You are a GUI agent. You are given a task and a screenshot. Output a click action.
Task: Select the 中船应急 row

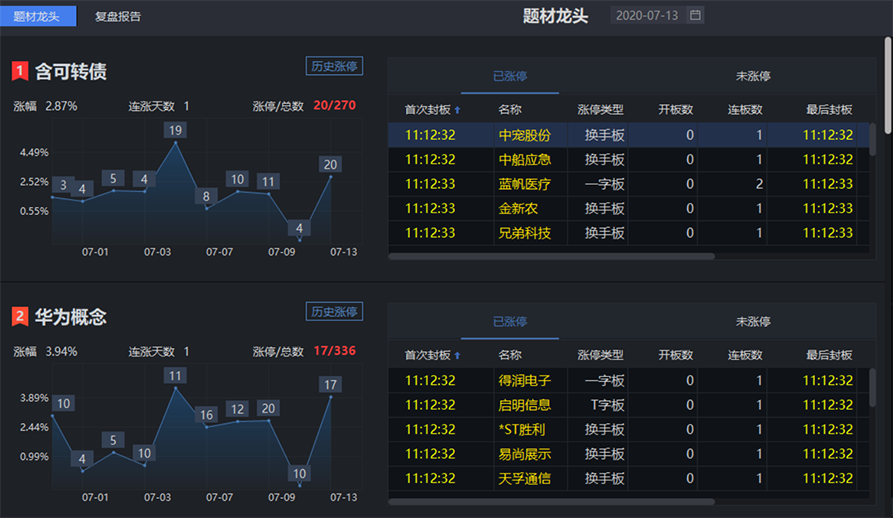(x=629, y=159)
